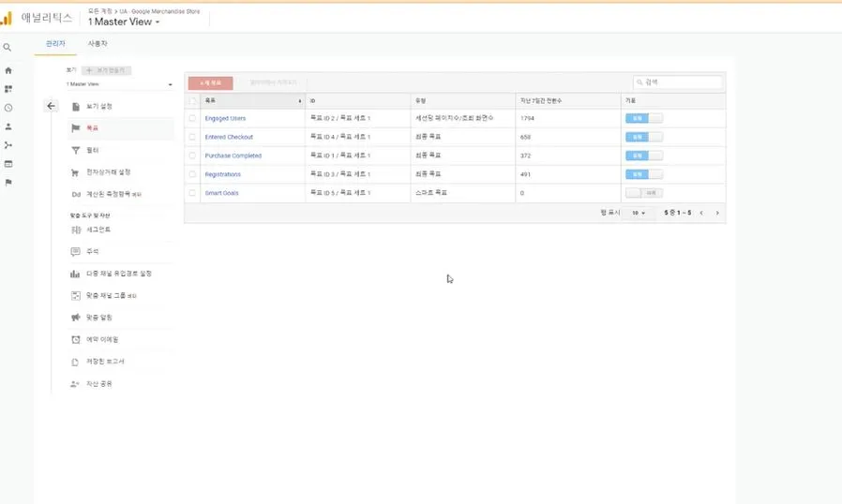
Task: Switch to the 관리자 tab
Action: pyautogui.click(x=55, y=43)
